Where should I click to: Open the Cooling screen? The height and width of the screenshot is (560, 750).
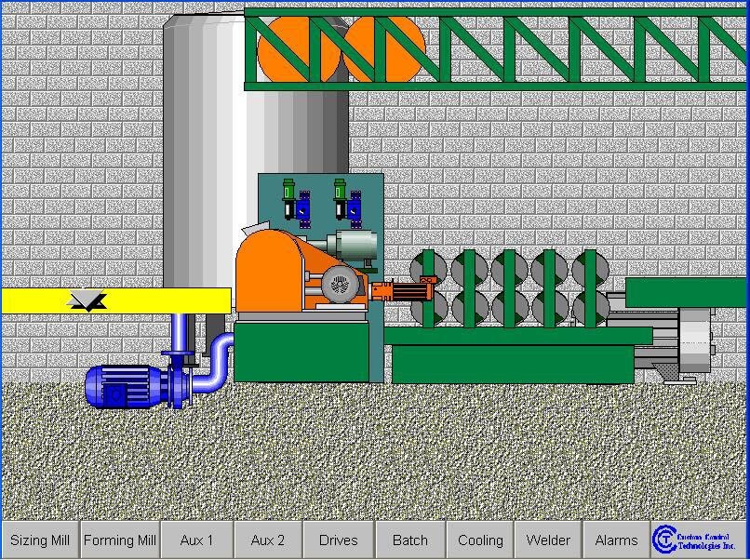(x=480, y=540)
